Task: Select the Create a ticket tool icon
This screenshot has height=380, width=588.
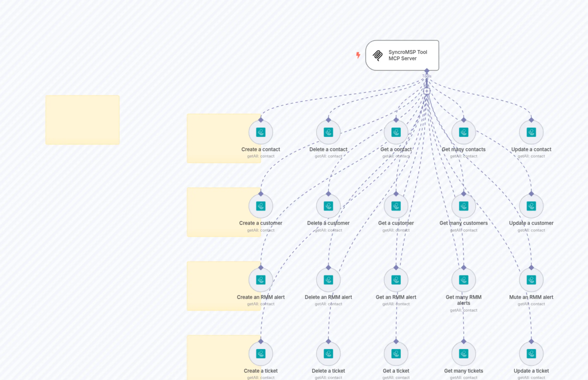Action: [x=261, y=354]
